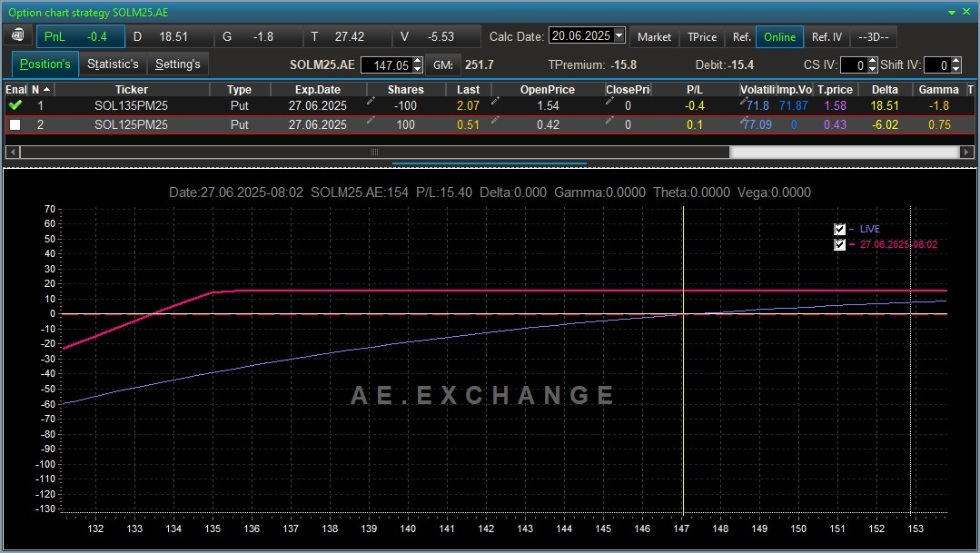Click the scrollbar left arrow

pyautogui.click(x=12, y=152)
